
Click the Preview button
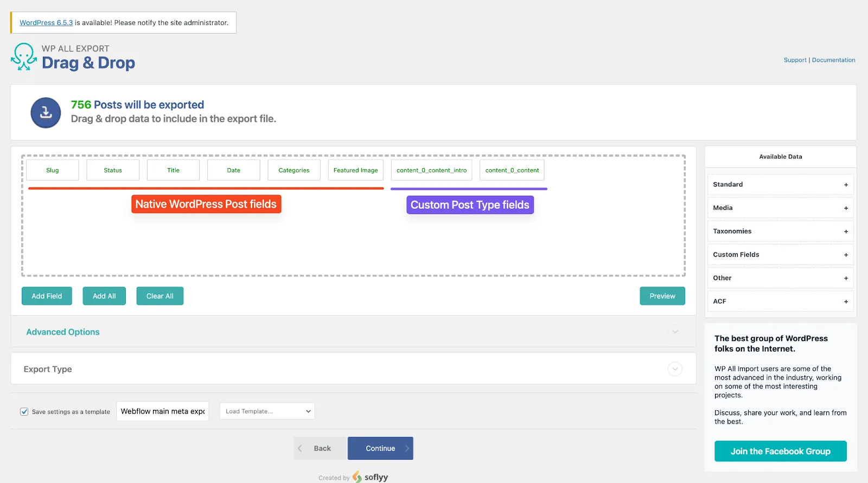(662, 296)
